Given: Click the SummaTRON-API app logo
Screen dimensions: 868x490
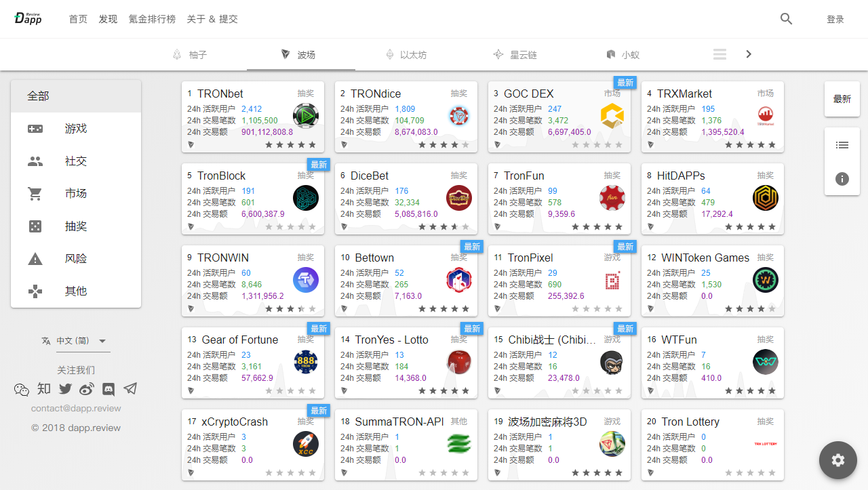Looking at the screenshot, I should point(459,444).
